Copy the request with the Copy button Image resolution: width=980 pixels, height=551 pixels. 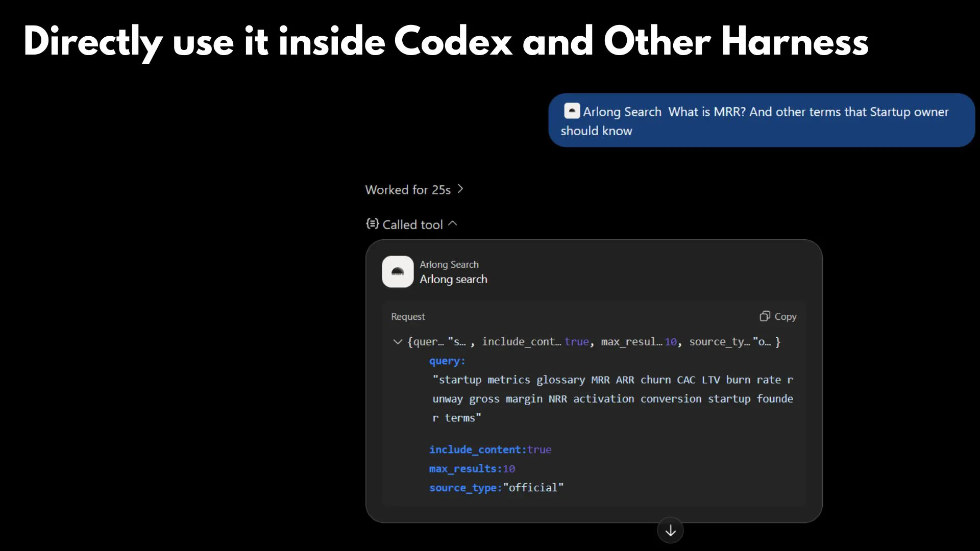coord(778,316)
